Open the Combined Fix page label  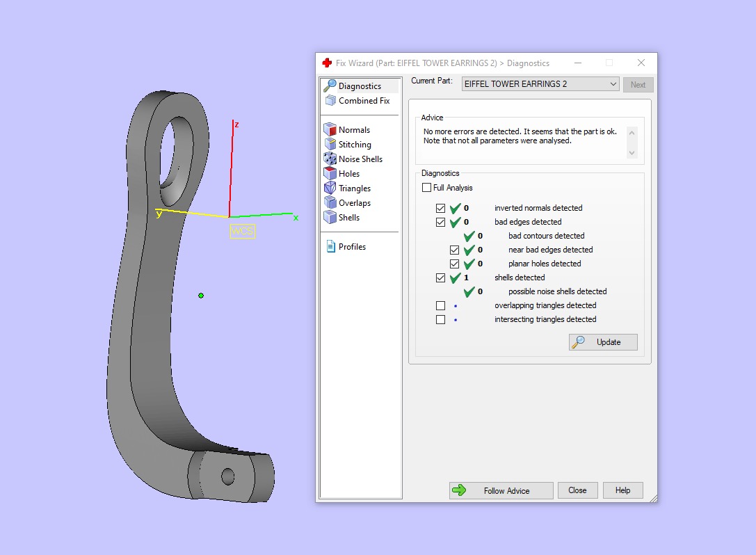pyautogui.click(x=364, y=100)
